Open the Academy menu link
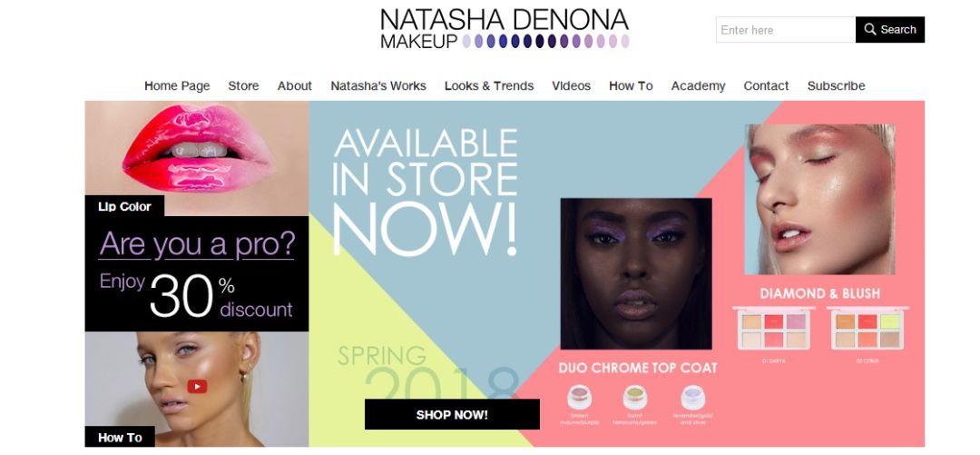This screenshot has width=980, height=455. pos(698,85)
